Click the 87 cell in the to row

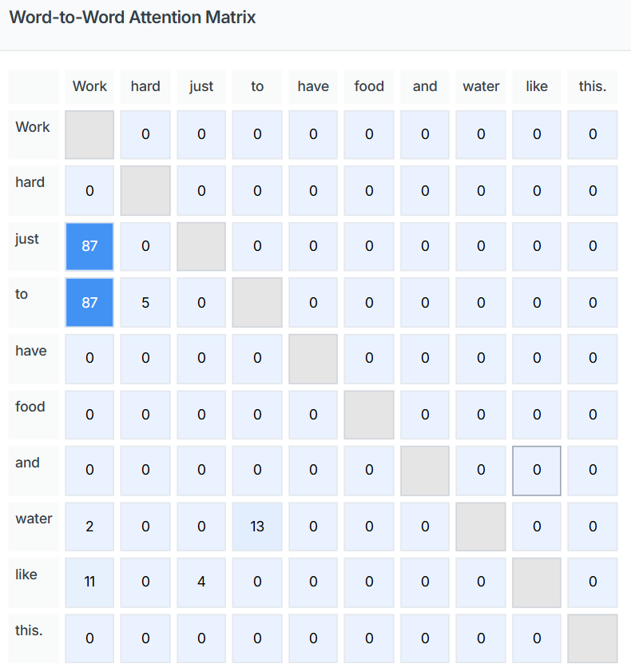click(89, 303)
